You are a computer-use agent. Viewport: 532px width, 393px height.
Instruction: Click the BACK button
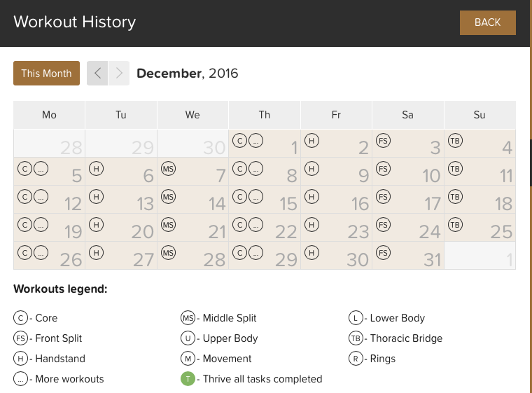coord(488,22)
